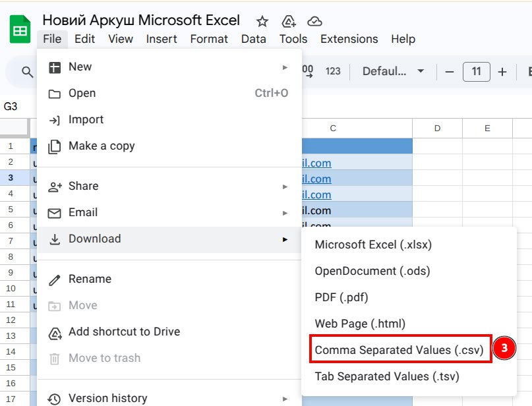532x406 pixels.
Task: Select row 15 header
Action: pyautogui.click(x=15, y=368)
